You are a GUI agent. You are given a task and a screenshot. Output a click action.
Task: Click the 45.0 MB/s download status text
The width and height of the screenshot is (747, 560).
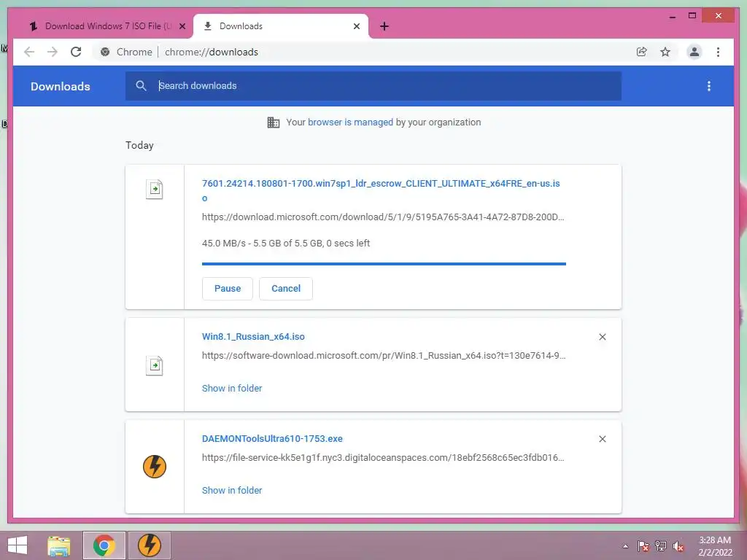(286, 244)
